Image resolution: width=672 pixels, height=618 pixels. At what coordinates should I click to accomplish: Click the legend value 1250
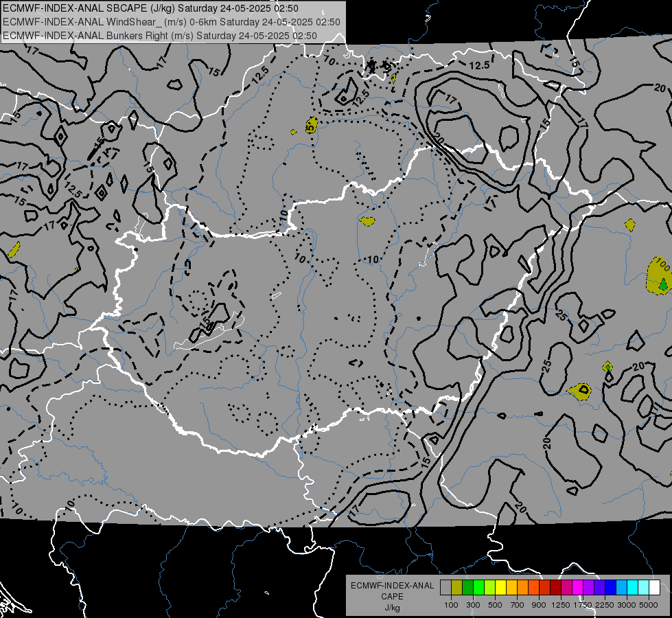click(561, 605)
